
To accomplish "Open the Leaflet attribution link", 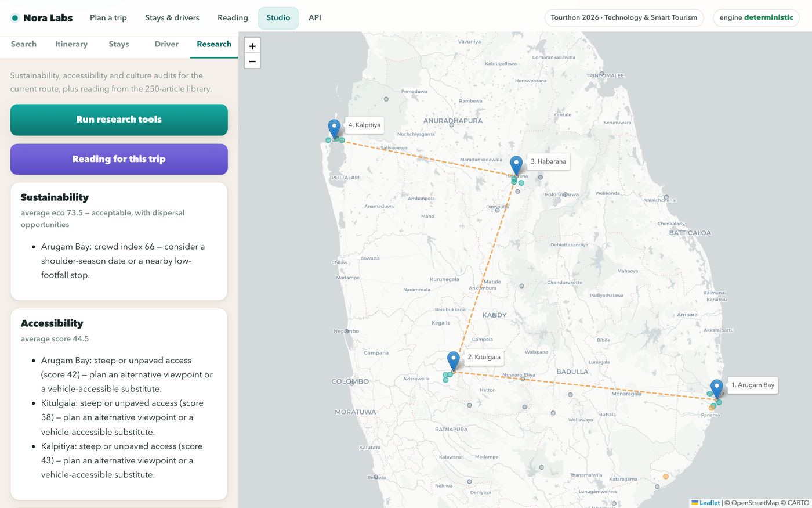I will (x=706, y=503).
